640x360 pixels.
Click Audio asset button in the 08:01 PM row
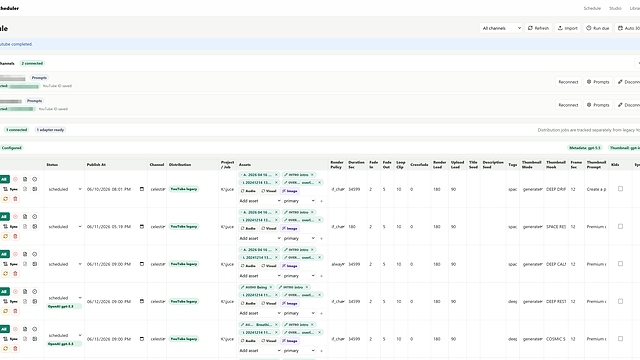click(248, 191)
